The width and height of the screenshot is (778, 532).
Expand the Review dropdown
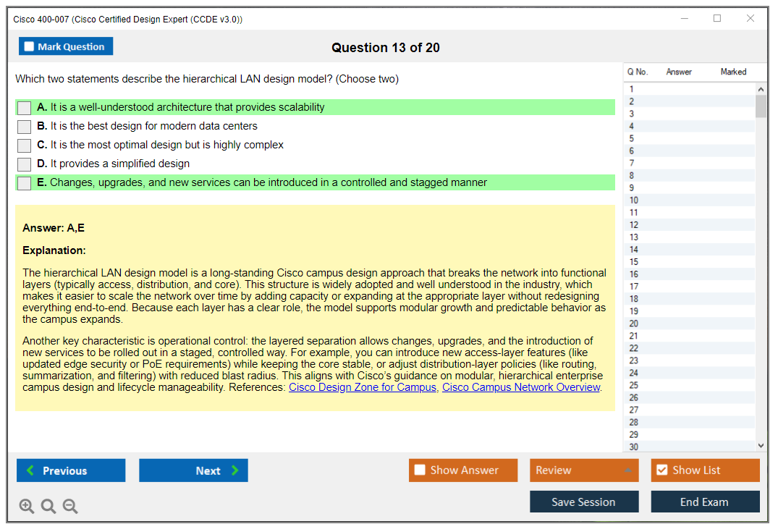point(627,470)
